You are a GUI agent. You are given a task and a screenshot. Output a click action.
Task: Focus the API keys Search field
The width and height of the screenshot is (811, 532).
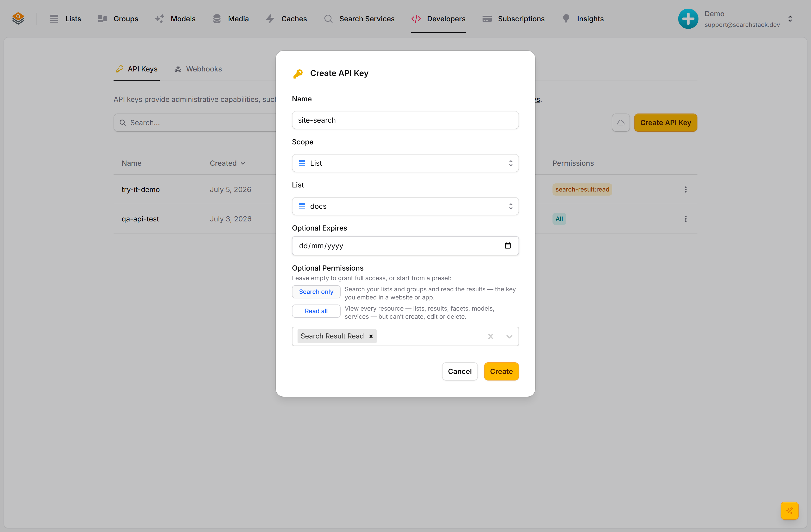coord(195,123)
